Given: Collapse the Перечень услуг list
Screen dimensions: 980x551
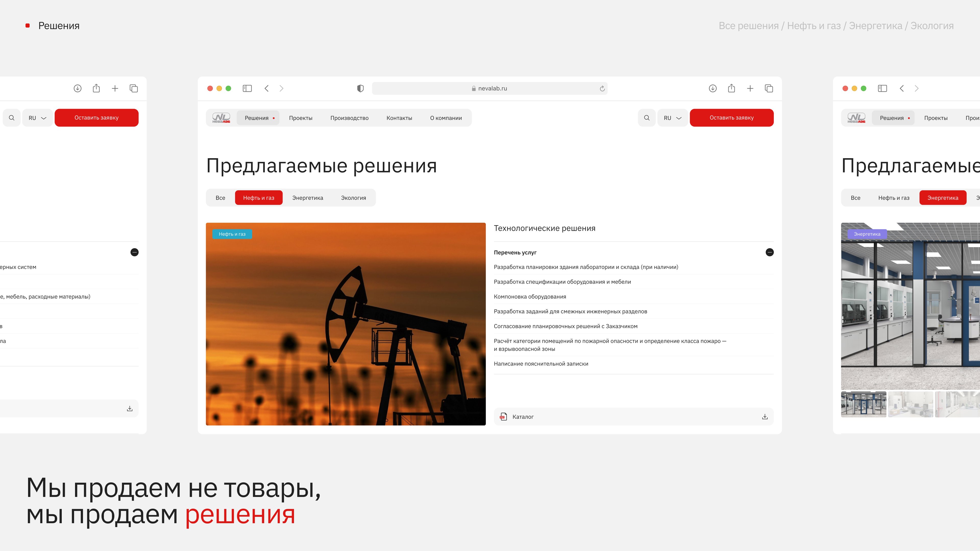Looking at the screenshot, I should [769, 252].
